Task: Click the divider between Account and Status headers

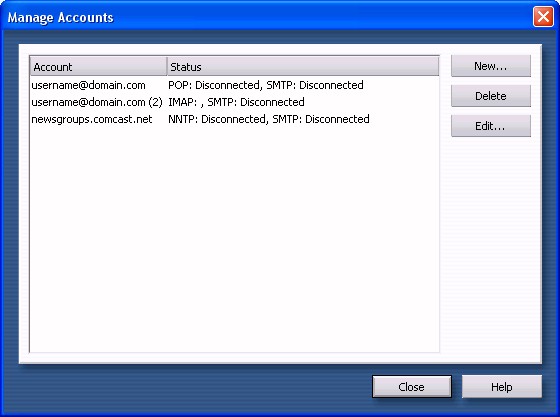Action: coord(167,66)
